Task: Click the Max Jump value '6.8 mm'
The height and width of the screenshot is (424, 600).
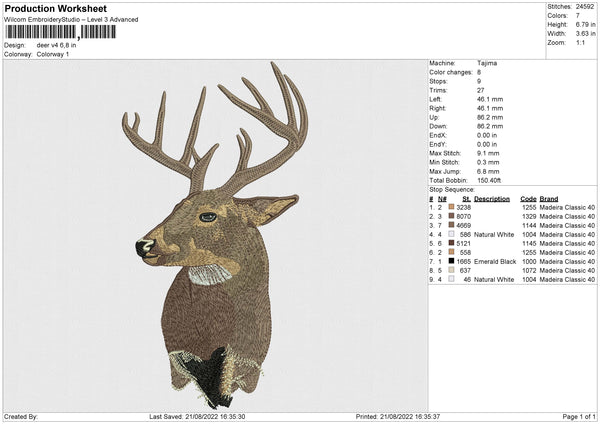Action: [x=488, y=171]
